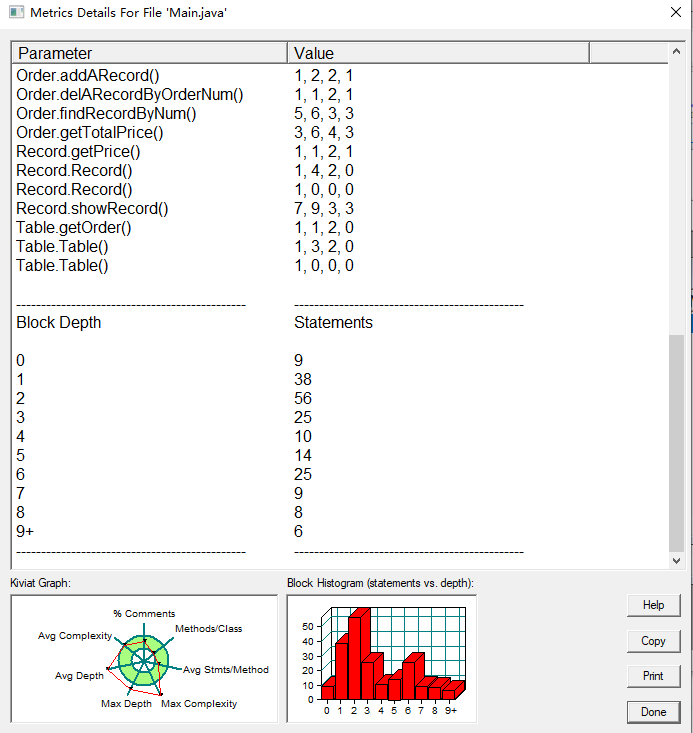The image size is (693, 733).
Task: Click the Methods/Class axis label
Action: (x=209, y=629)
